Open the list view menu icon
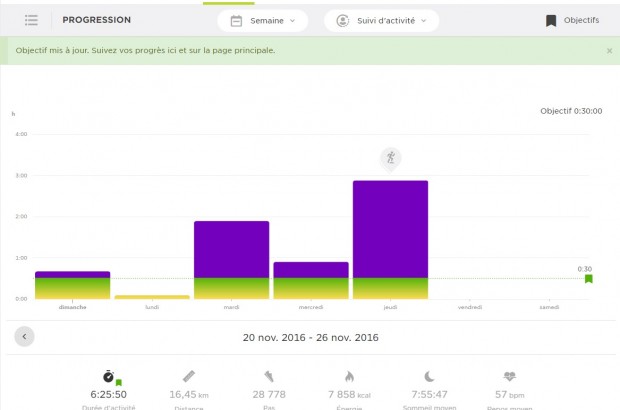The image size is (620, 410). (x=31, y=20)
